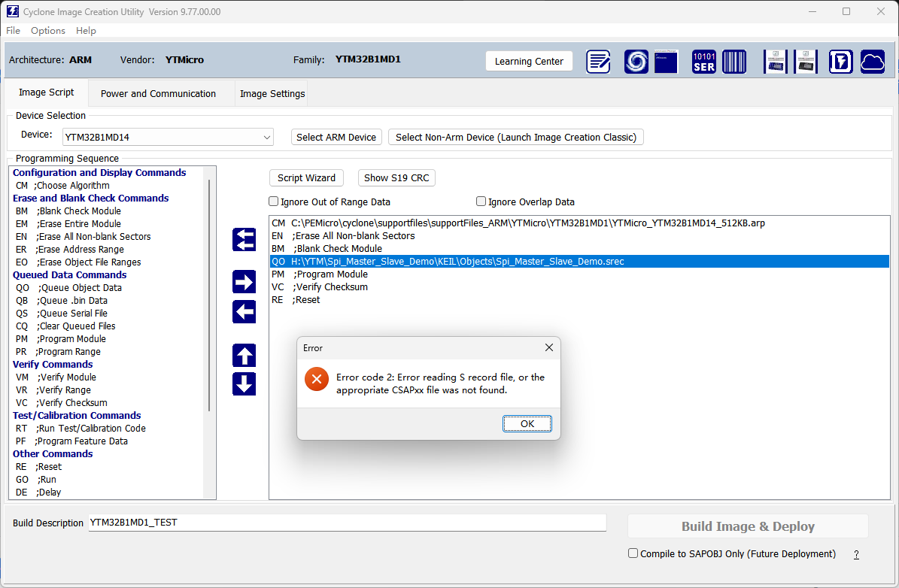Select PM ;Program Module script line
Screen dimensions: 899x588
coord(579,274)
